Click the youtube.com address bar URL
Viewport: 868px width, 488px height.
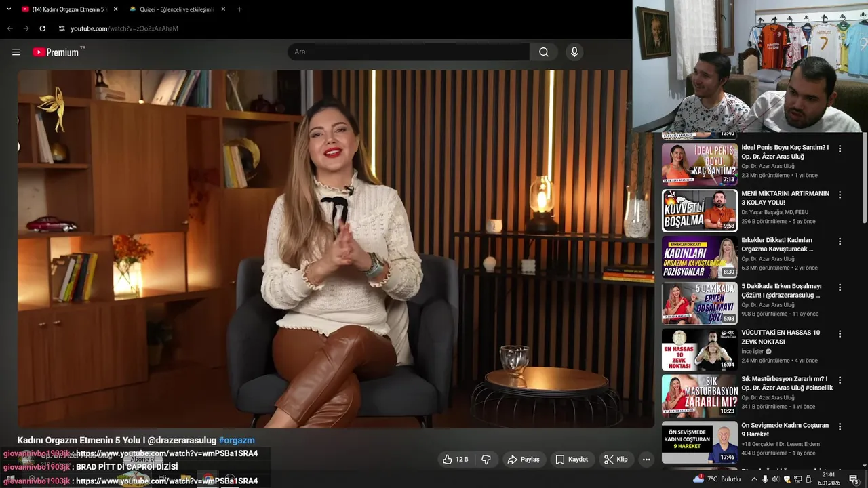click(x=124, y=28)
